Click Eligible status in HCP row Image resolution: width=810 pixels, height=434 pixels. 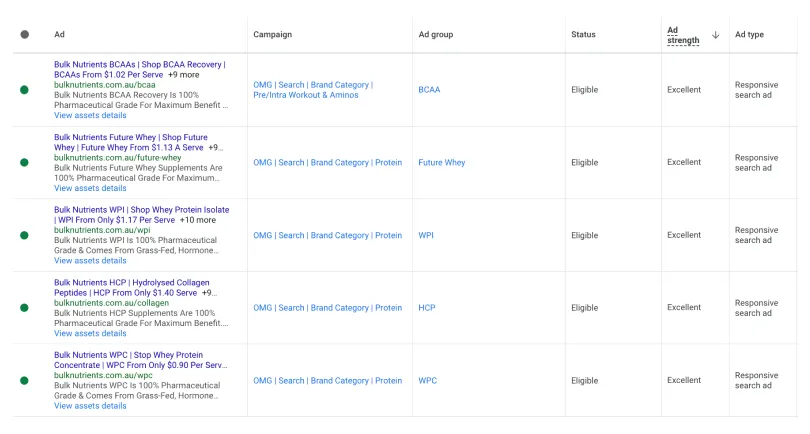[585, 308]
